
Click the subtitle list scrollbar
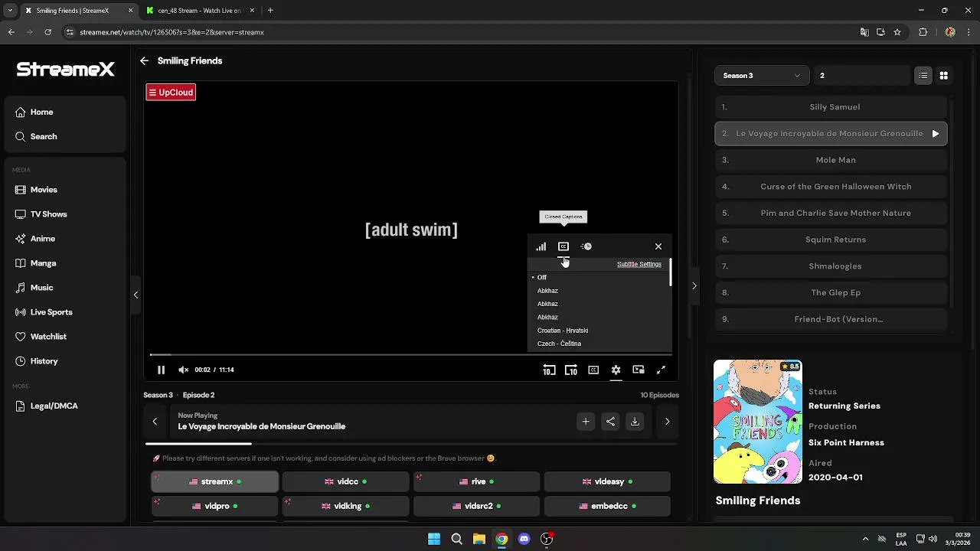(x=670, y=272)
